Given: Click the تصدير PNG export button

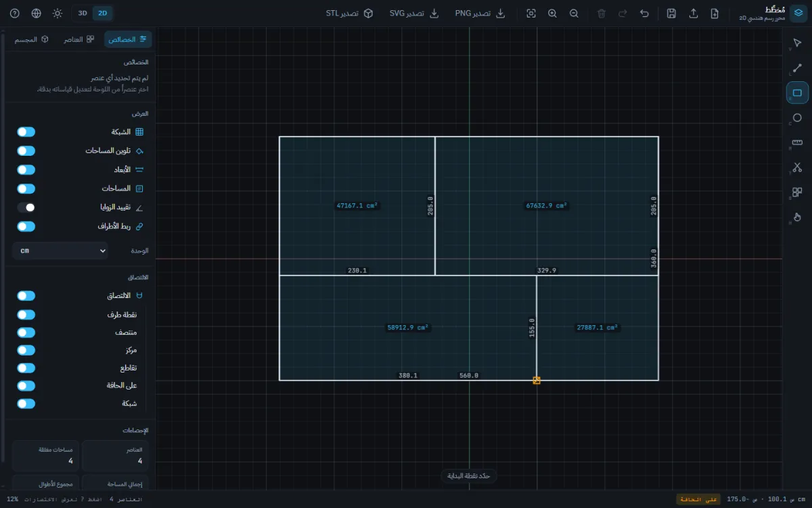Looking at the screenshot, I should 480,14.
